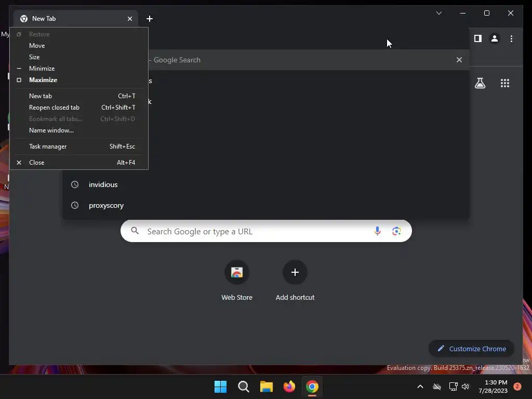
Task: Select New tab in the context menu
Action: click(79, 96)
